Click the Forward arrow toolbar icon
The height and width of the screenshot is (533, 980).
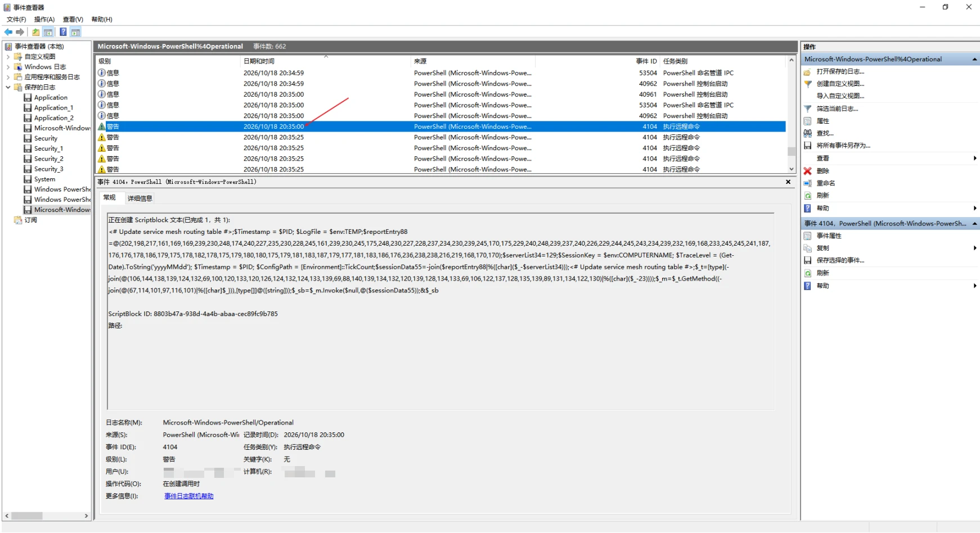coord(20,32)
